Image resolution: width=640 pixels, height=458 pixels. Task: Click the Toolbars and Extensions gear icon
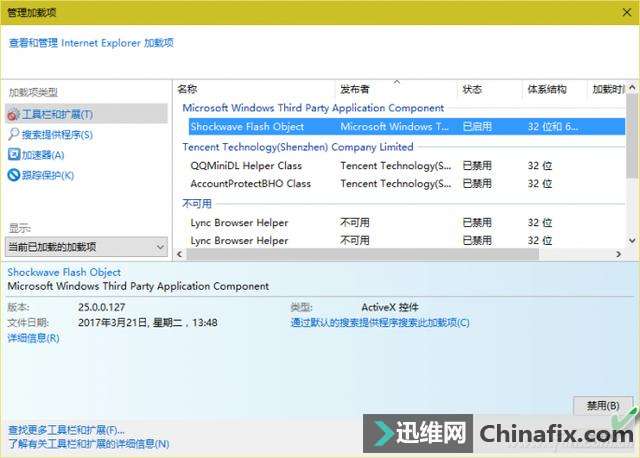13,115
